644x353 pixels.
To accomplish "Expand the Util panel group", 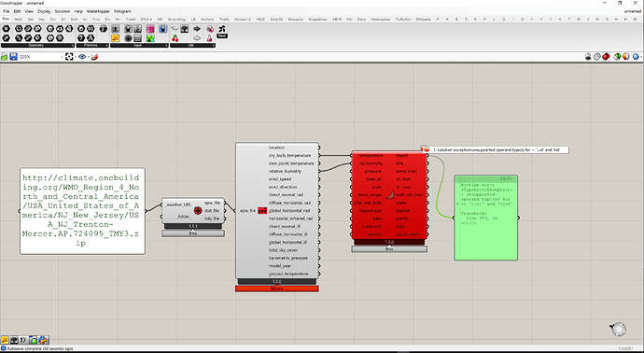I will [213, 45].
